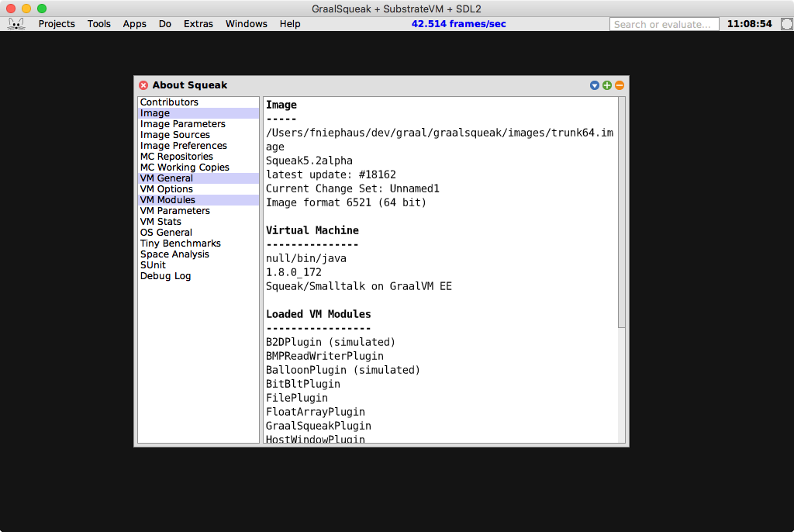Click the macOS green zoom button
This screenshot has height=532, width=794.
click(42, 8)
